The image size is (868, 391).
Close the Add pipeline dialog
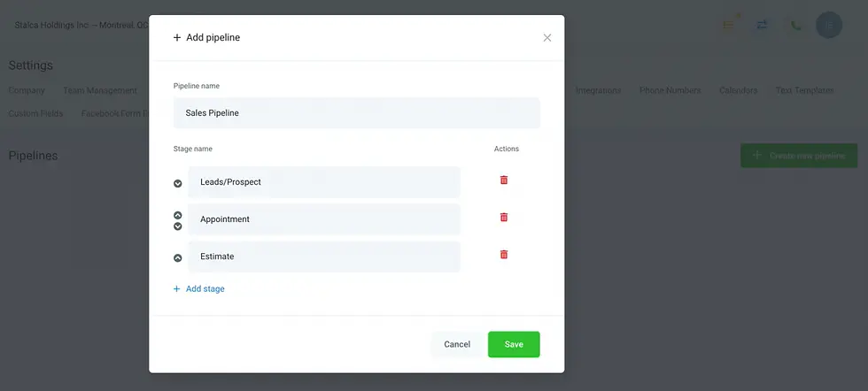point(547,38)
